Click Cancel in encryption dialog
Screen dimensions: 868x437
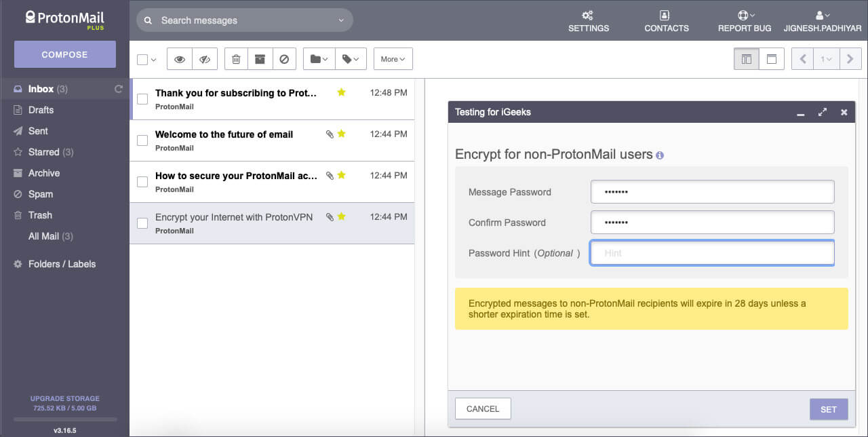click(483, 408)
